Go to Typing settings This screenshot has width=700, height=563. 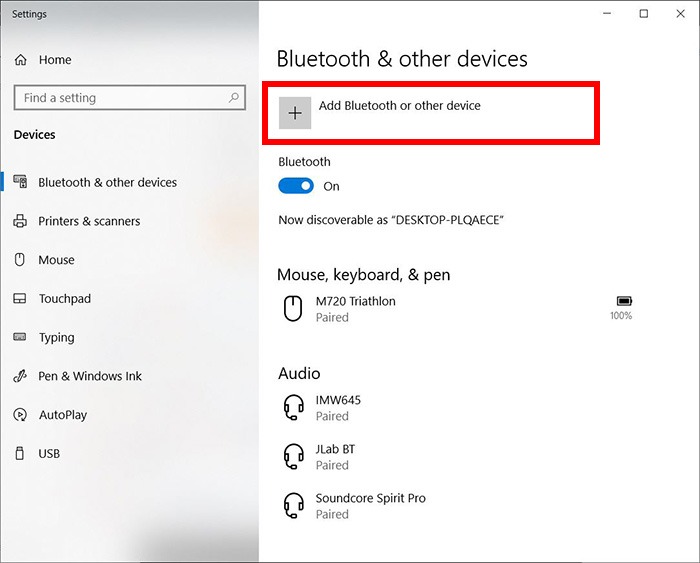pos(129,337)
